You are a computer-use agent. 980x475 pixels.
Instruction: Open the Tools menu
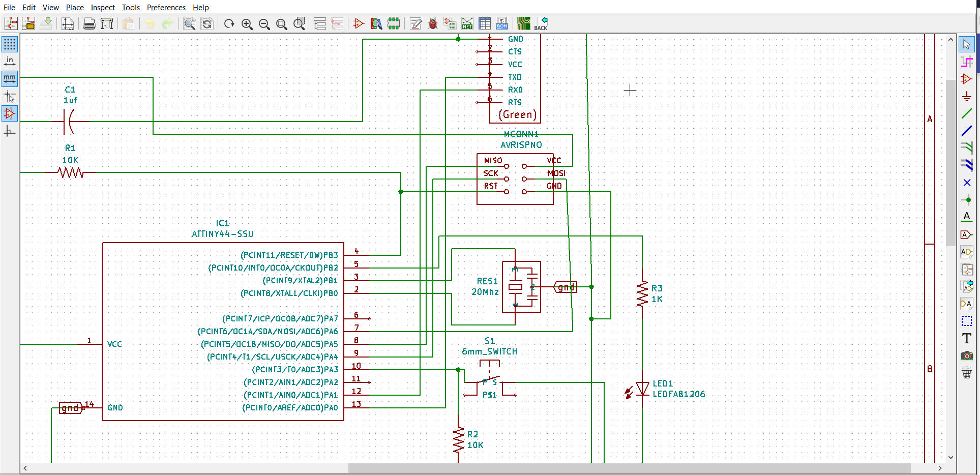point(131,8)
